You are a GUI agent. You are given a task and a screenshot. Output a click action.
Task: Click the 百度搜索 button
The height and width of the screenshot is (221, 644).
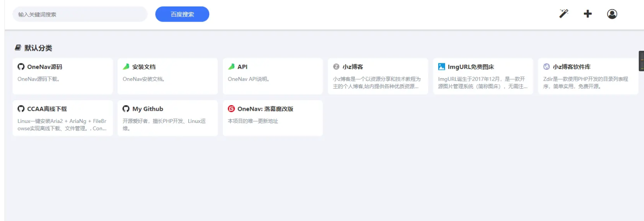(x=182, y=14)
